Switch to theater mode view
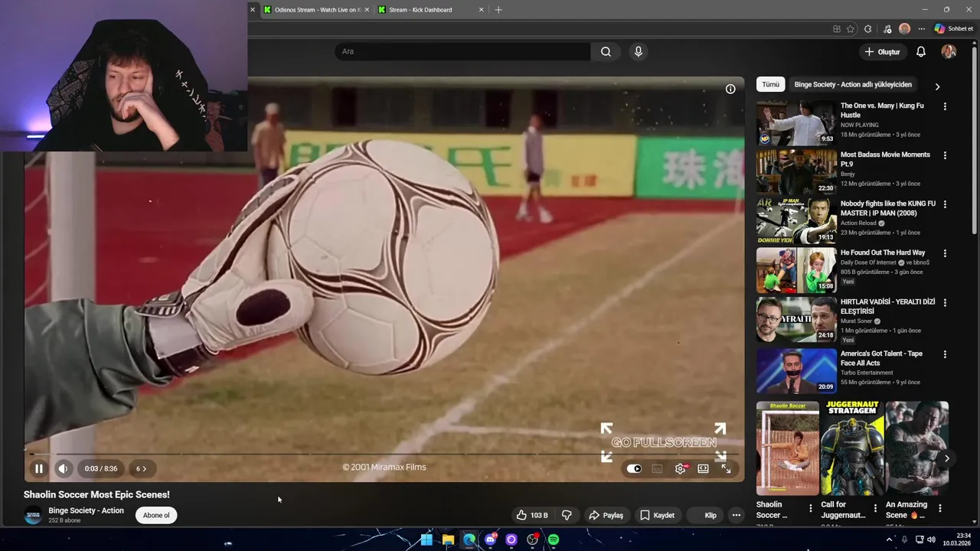Image resolution: width=980 pixels, height=551 pixels. pos(703,468)
